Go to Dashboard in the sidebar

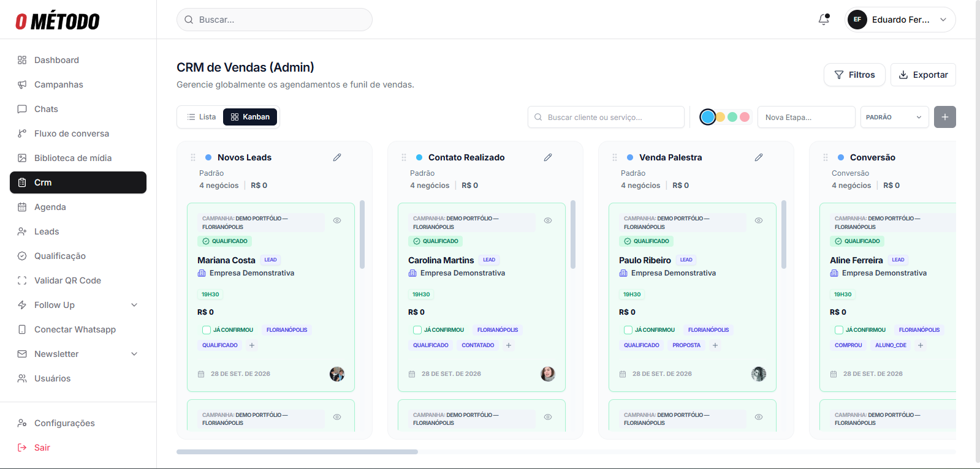pyautogui.click(x=78, y=60)
